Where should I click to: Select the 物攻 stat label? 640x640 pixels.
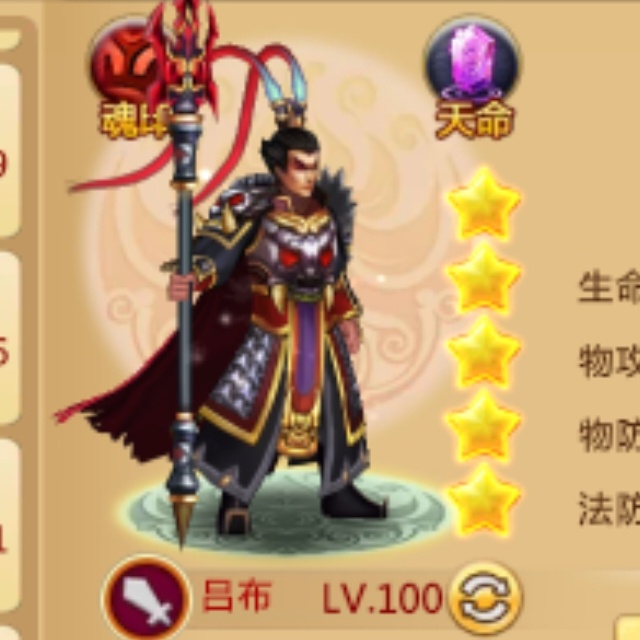pos(609,362)
